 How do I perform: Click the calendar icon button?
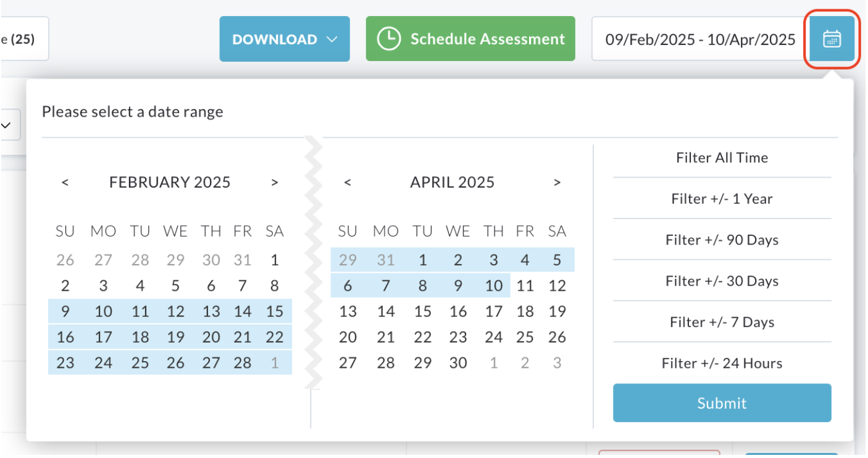pyautogui.click(x=832, y=39)
